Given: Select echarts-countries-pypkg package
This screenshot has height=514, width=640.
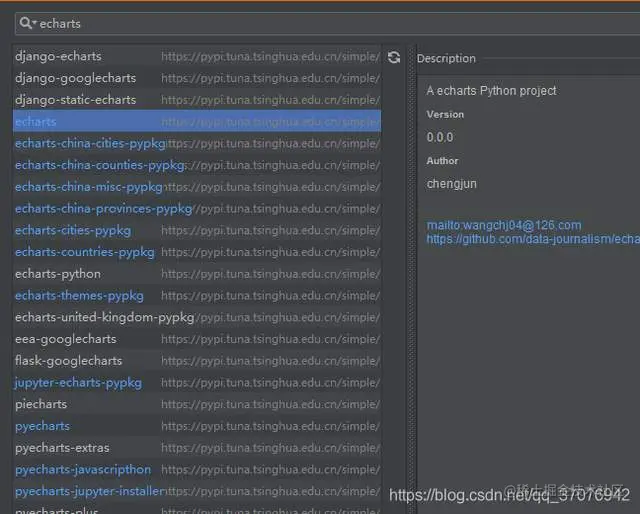Looking at the screenshot, I should tap(197, 252).
